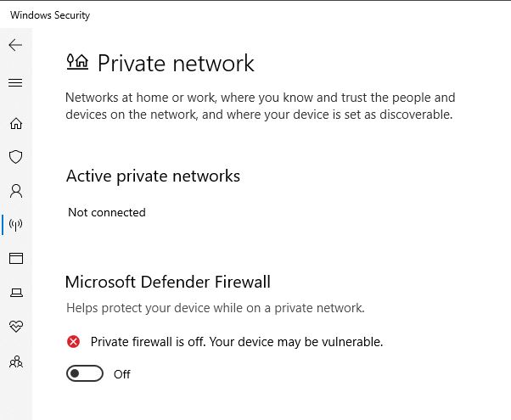Go back using the back arrow
The width and height of the screenshot is (511, 420).
click(x=15, y=45)
